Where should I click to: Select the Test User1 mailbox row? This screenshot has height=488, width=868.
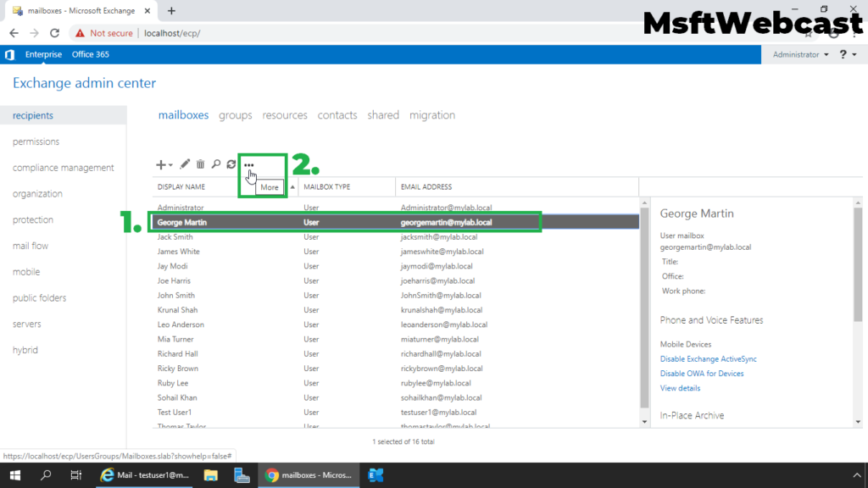click(395, 413)
